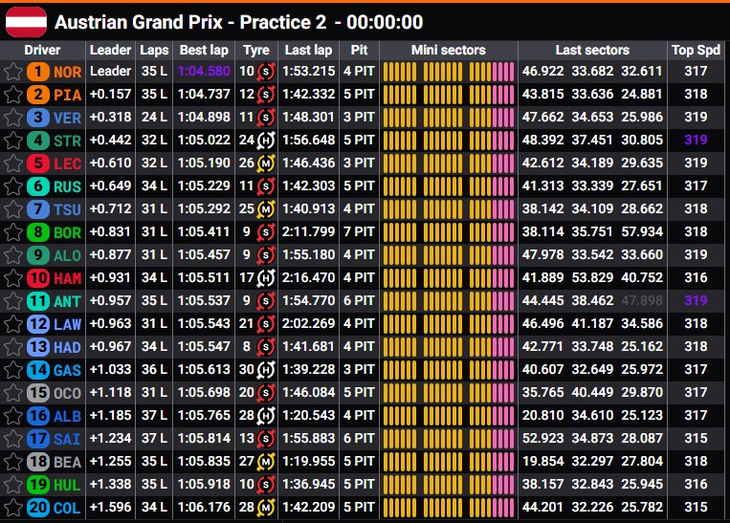Click STR's hard tyre icon
Screen dimensions: 730x523
click(266, 140)
